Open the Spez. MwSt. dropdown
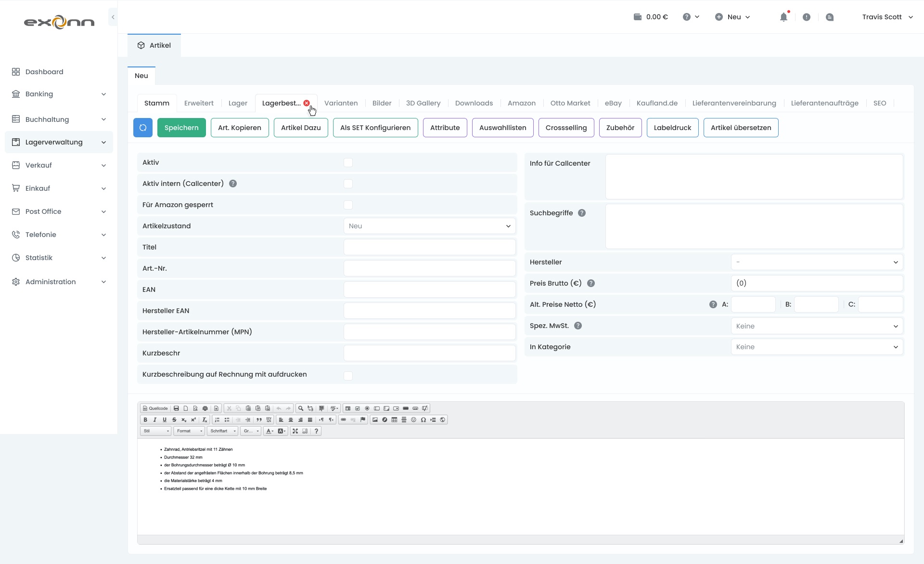This screenshot has height=564, width=924. pyautogui.click(x=817, y=326)
